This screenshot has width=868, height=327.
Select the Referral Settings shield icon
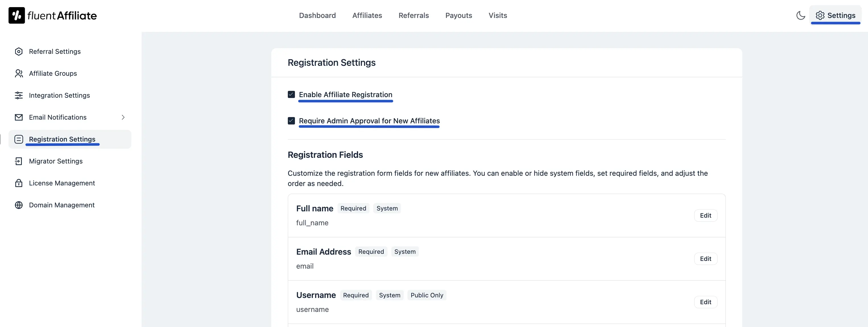pos(19,51)
